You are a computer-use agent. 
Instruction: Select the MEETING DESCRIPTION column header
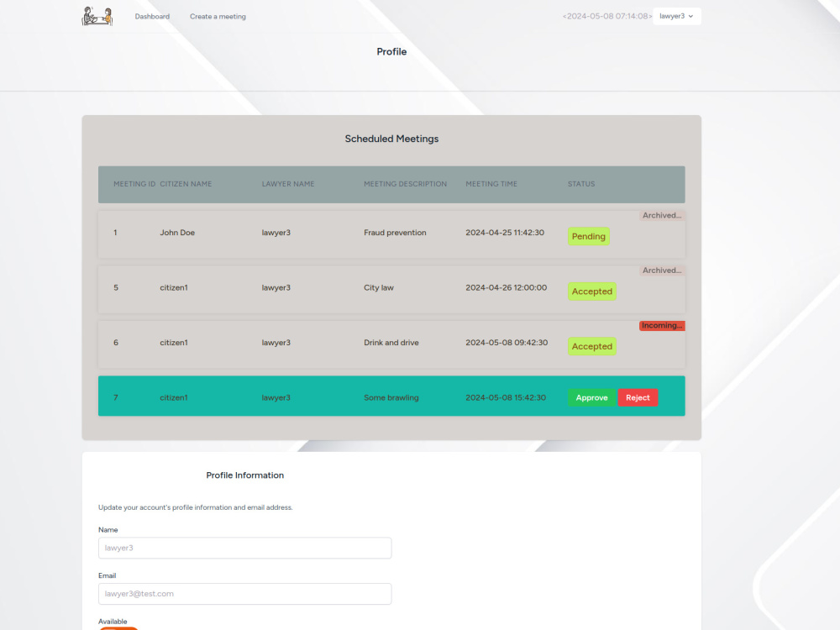pyautogui.click(x=405, y=184)
